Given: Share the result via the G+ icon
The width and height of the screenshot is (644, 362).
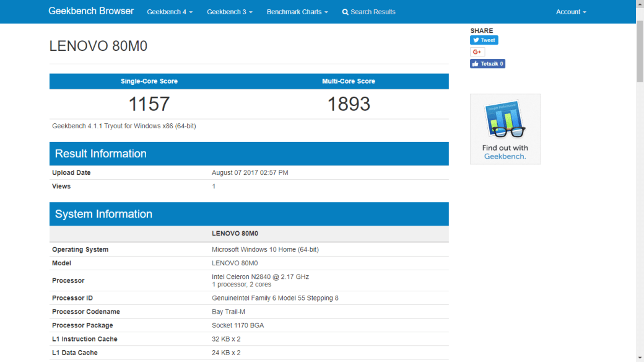Looking at the screenshot, I should click(x=477, y=51).
